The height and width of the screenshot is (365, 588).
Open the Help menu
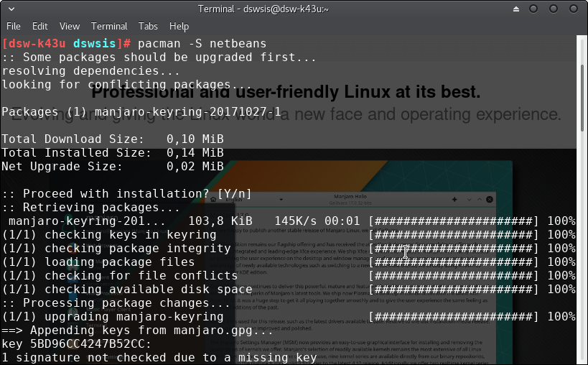(179, 27)
